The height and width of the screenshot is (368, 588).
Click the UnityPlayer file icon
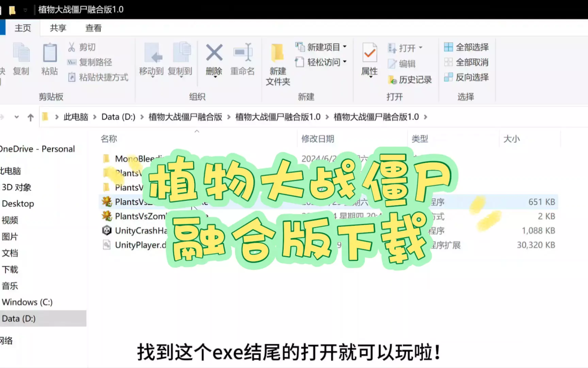(x=107, y=245)
